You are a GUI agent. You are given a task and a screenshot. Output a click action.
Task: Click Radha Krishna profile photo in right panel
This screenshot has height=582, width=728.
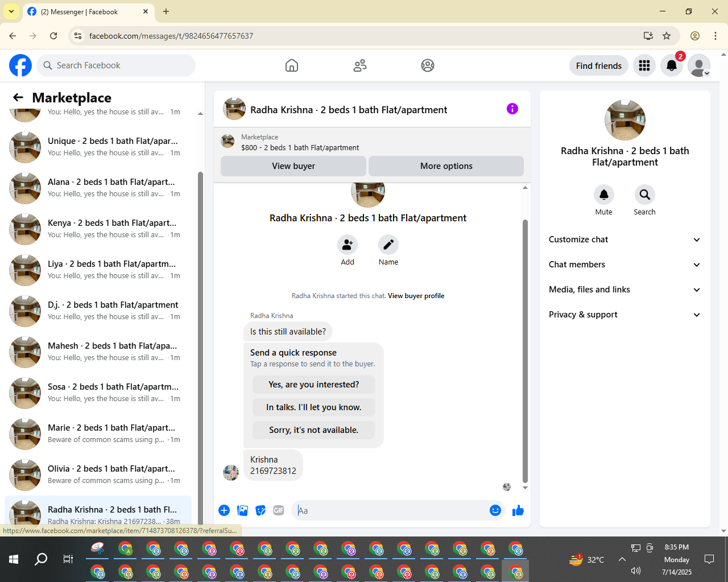tap(625, 120)
